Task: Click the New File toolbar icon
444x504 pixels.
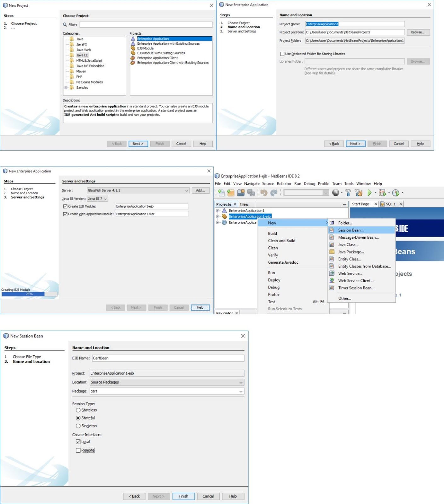Action: 221,193
